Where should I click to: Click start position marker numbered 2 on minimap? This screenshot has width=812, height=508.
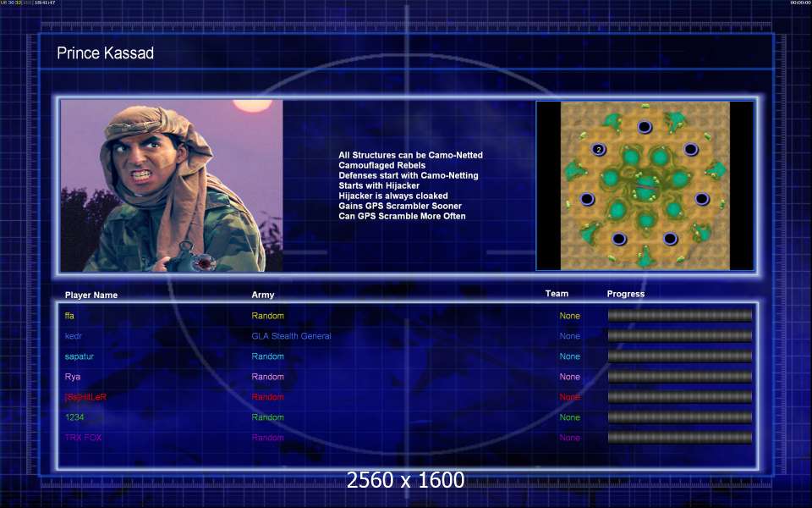pyautogui.click(x=599, y=150)
